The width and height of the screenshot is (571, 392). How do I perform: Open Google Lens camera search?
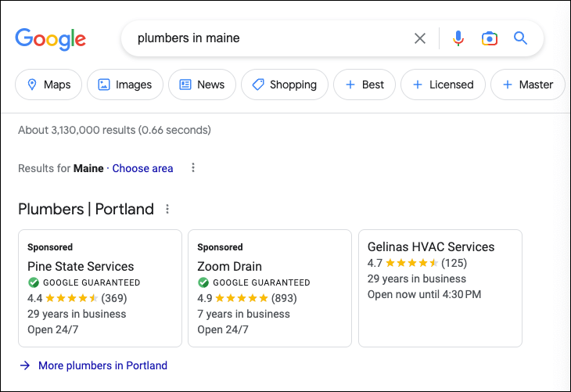tap(490, 38)
